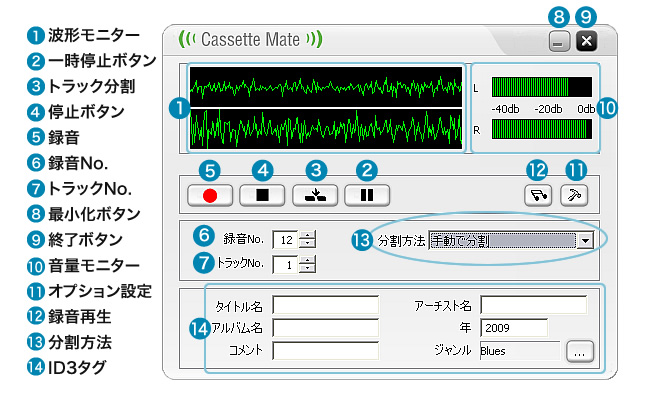Decrease the トラックNo. value with down arrow
Screen dimensions: 650x395
click(x=307, y=269)
